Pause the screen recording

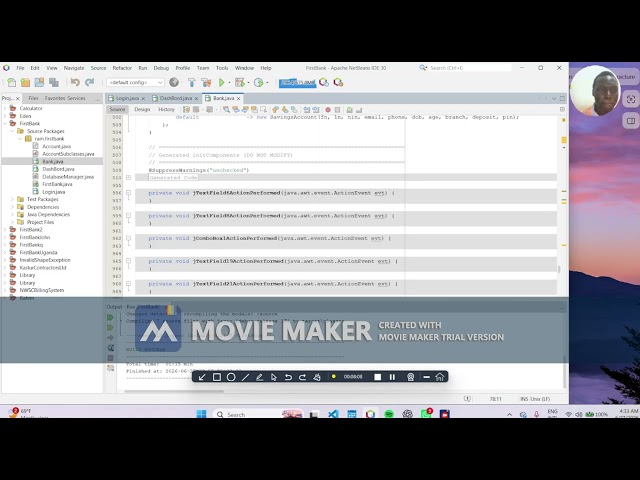392,377
